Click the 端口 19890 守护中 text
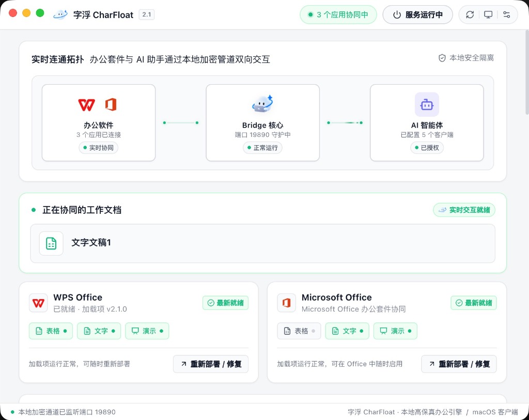Viewport: 529px width, 420px height. point(262,135)
